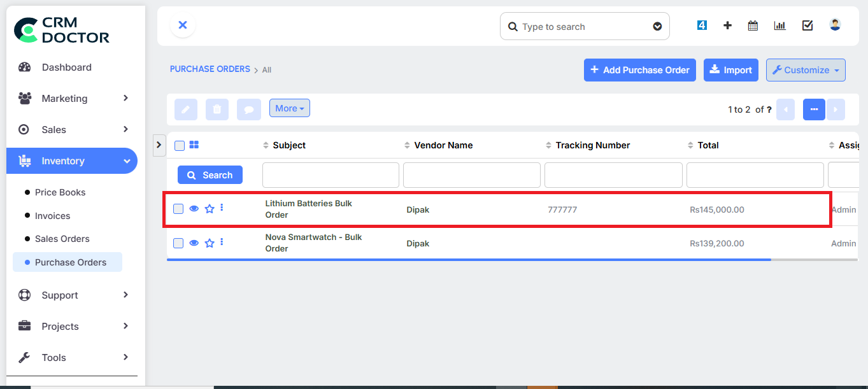868x389 pixels.
Task: Click the user profile avatar
Action: point(835,25)
